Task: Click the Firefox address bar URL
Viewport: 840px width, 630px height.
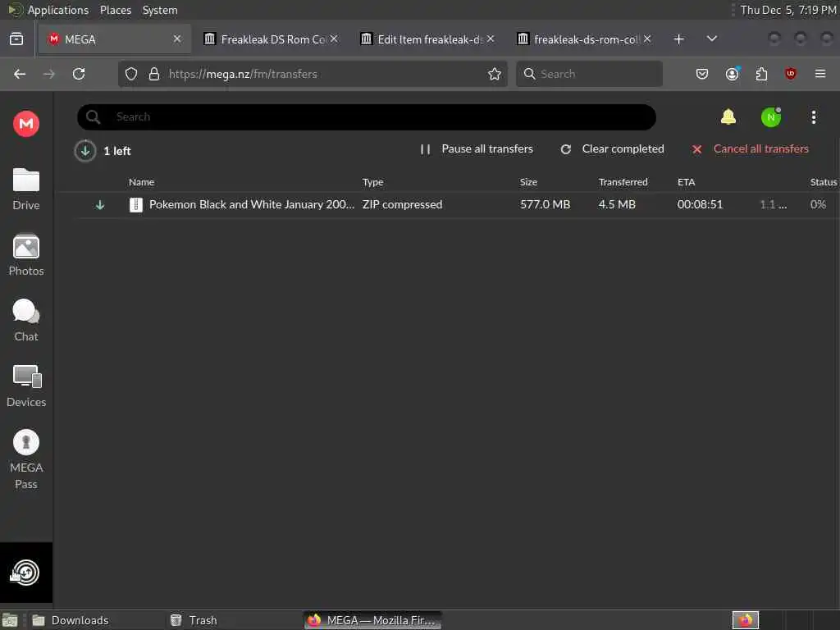Action: [x=243, y=74]
